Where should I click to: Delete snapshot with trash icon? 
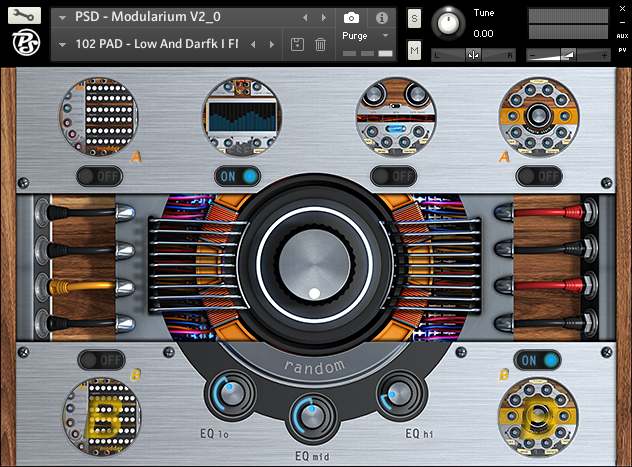320,44
